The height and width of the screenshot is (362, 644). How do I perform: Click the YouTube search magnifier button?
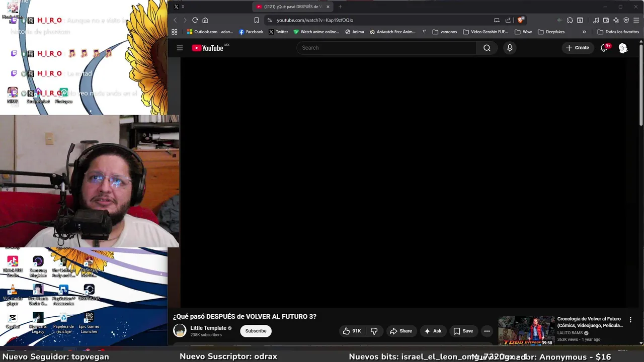pyautogui.click(x=487, y=48)
